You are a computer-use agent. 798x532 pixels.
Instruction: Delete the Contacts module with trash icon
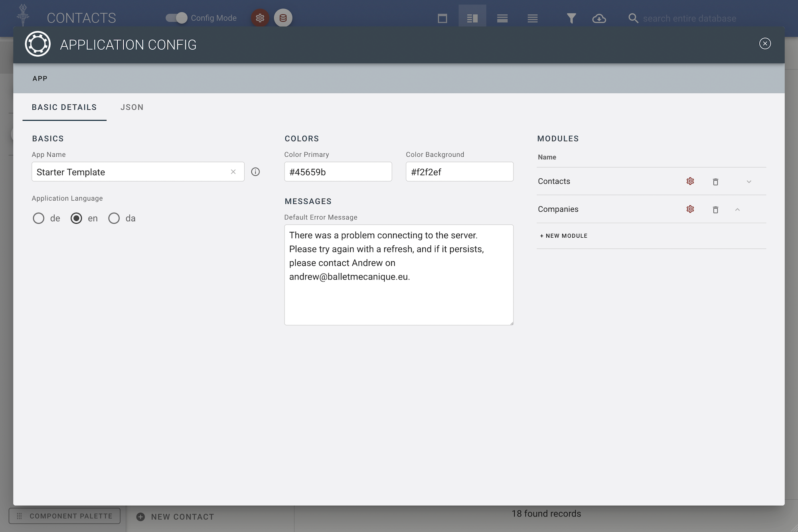[x=715, y=182]
